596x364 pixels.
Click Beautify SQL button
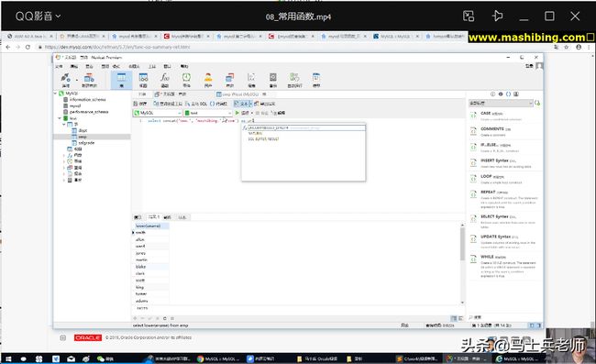pyautogui.click(x=196, y=104)
